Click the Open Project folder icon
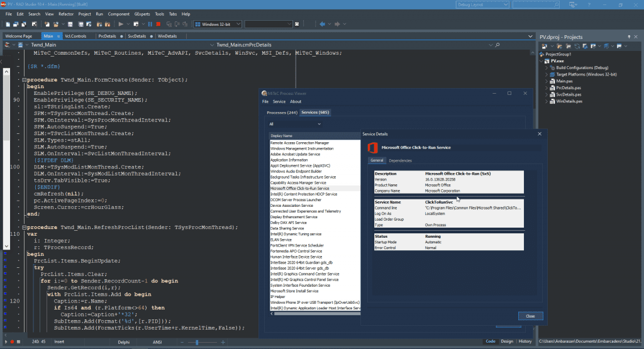This screenshot has height=349, width=644. point(55,25)
